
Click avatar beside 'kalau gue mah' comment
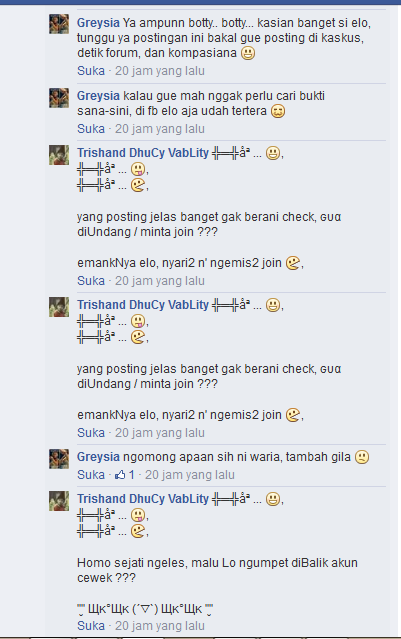pos(59,98)
